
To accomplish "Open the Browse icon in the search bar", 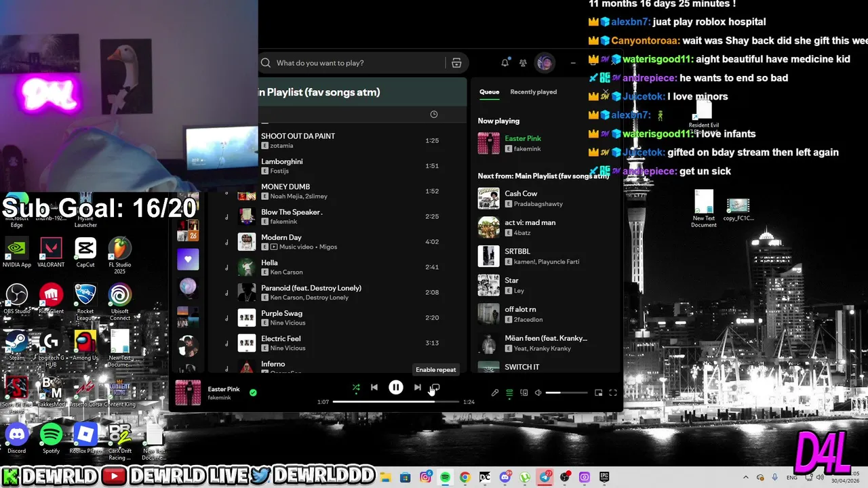I will click(x=456, y=63).
